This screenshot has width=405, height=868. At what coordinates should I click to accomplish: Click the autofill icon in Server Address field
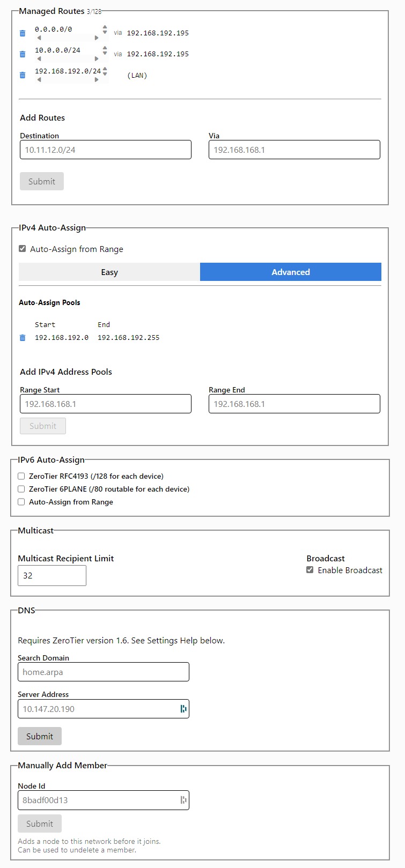click(183, 709)
